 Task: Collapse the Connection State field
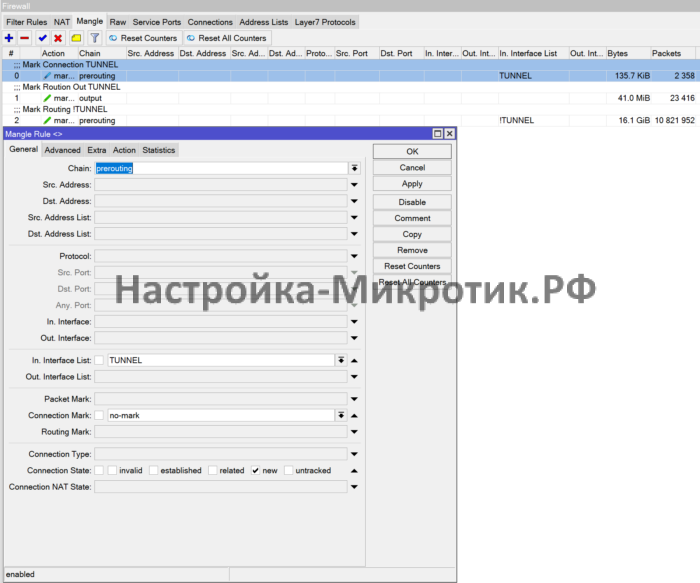(x=354, y=471)
